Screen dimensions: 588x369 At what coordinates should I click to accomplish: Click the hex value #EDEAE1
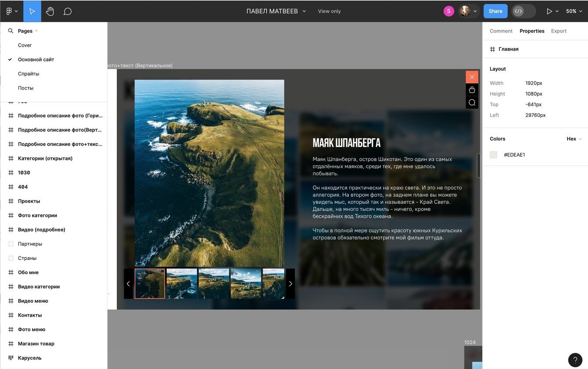tap(514, 155)
